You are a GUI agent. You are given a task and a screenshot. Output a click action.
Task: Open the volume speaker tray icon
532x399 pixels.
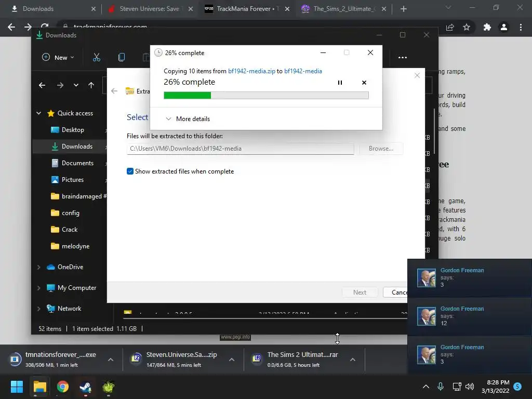click(x=470, y=387)
